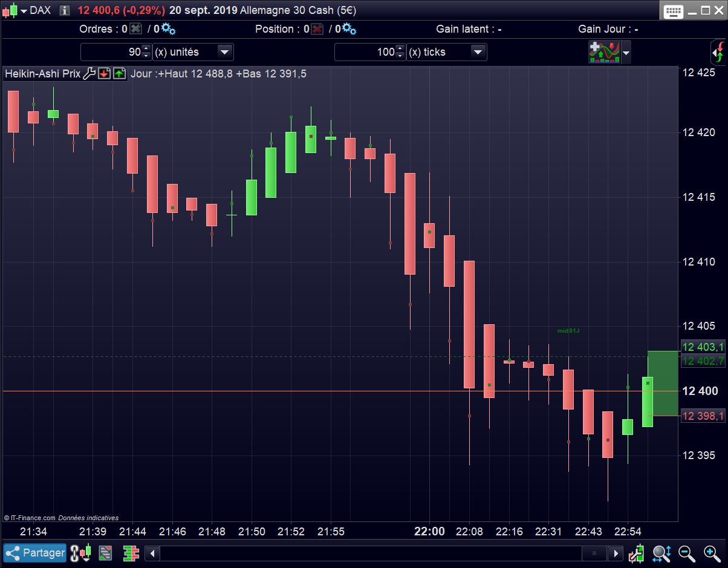
Task: Click the 22:54 time axis label
Action: 628,531
